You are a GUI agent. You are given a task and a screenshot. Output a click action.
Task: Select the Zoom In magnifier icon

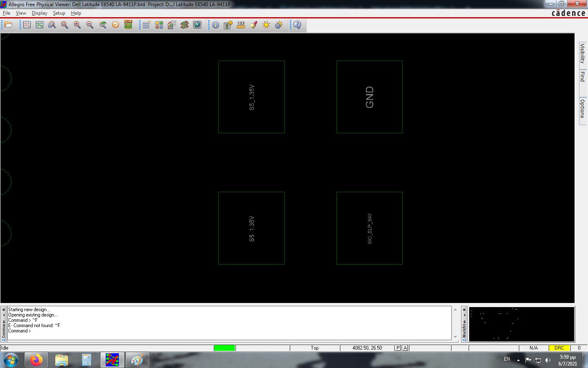pos(77,25)
